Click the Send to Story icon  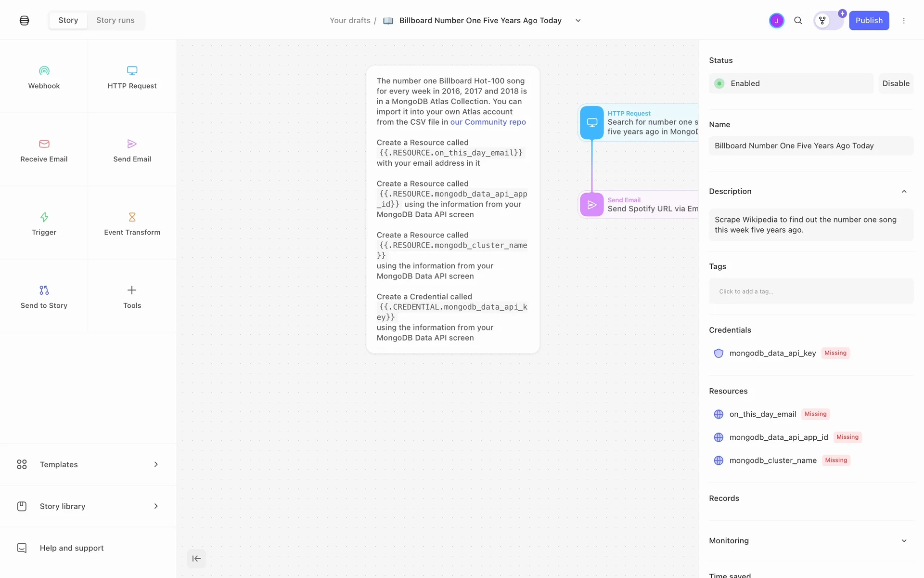tap(44, 290)
